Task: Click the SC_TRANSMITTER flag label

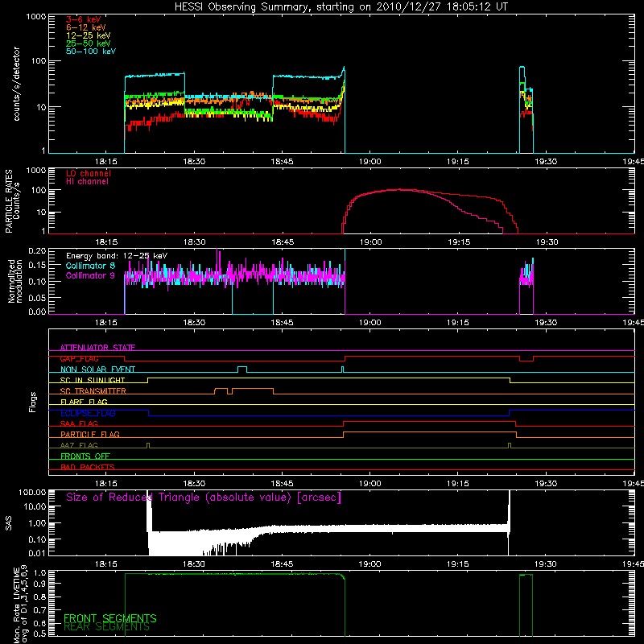Action: (93, 391)
